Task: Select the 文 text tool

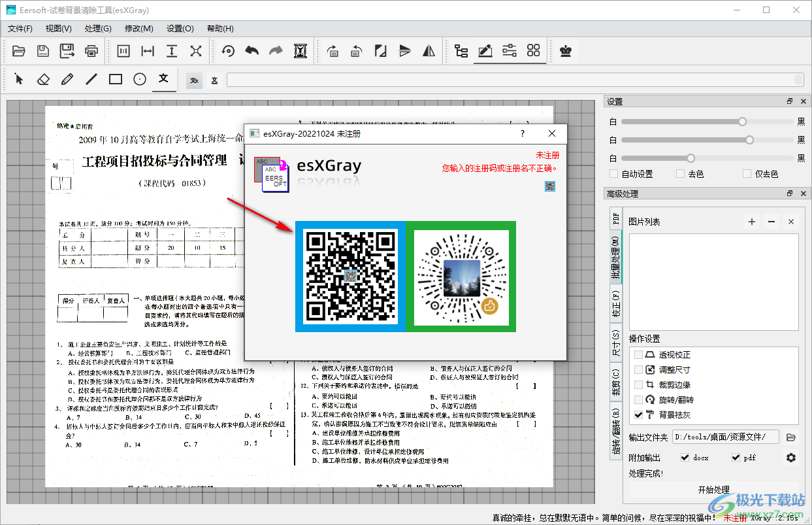Action: [x=164, y=79]
